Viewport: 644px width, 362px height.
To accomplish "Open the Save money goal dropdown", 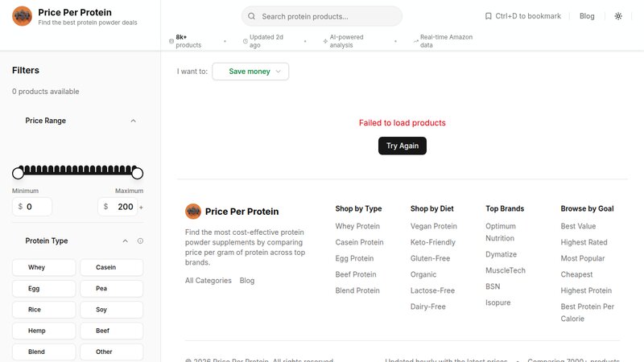I will click(250, 72).
